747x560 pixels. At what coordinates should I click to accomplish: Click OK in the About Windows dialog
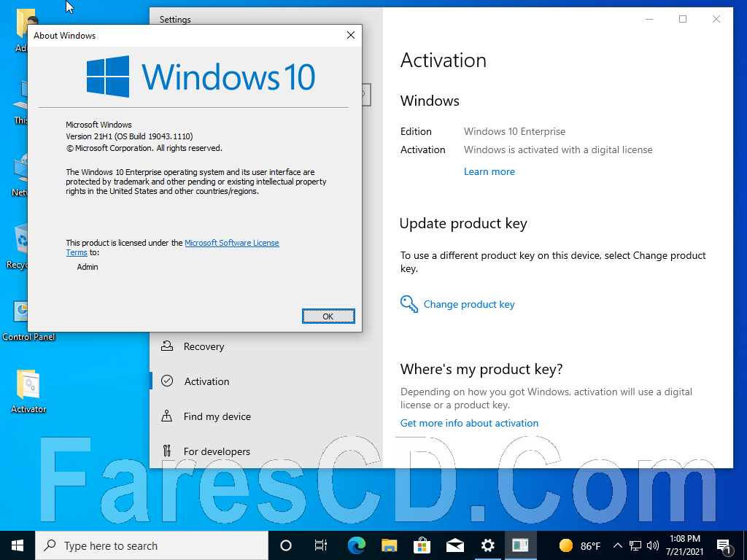(x=328, y=316)
